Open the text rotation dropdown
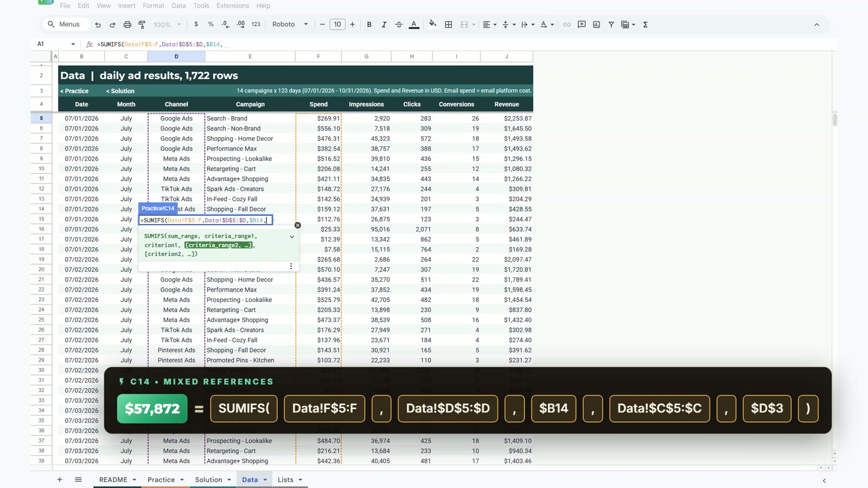 click(547, 24)
